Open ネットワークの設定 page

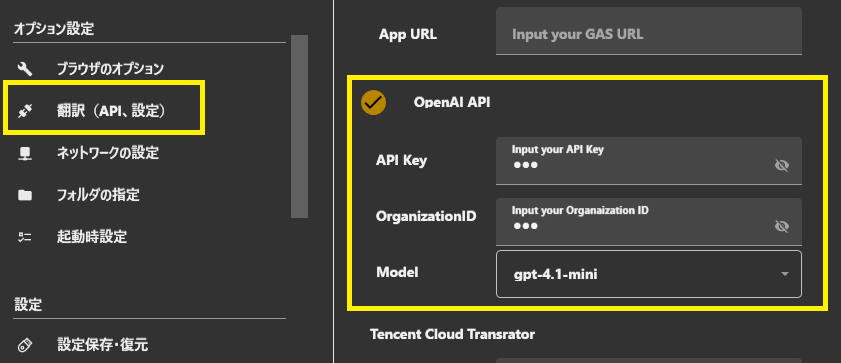point(108,153)
